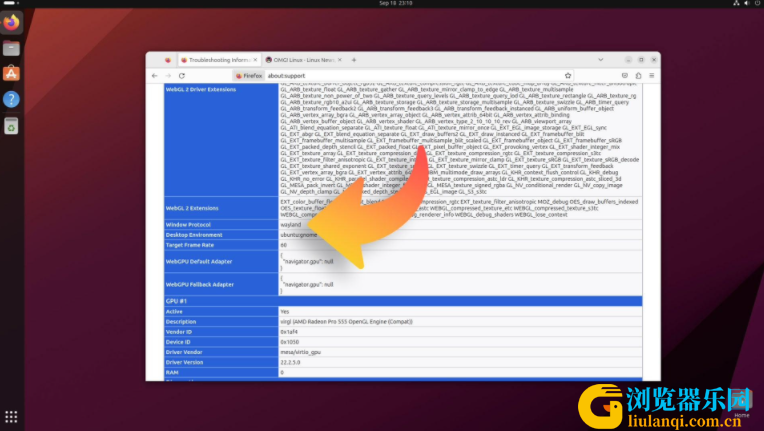Click the WebGPU Default Adapter label
The height and width of the screenshot is (431, 764).
click(199, 262)
